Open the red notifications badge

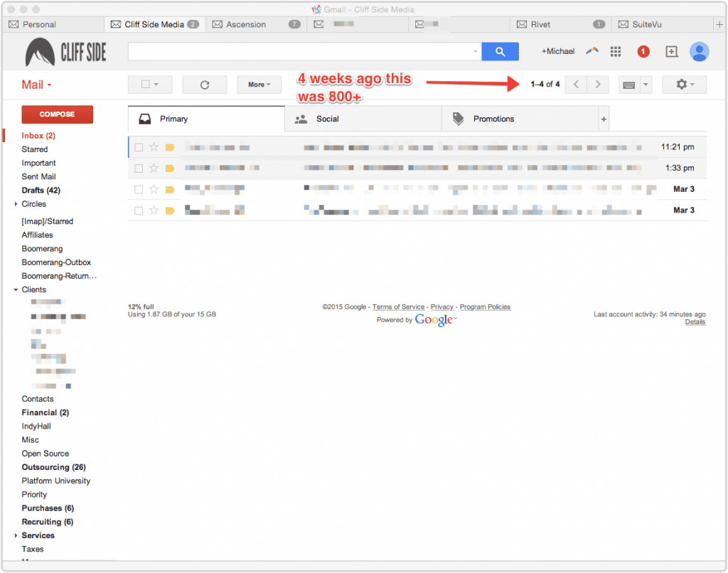click(643, 52)
